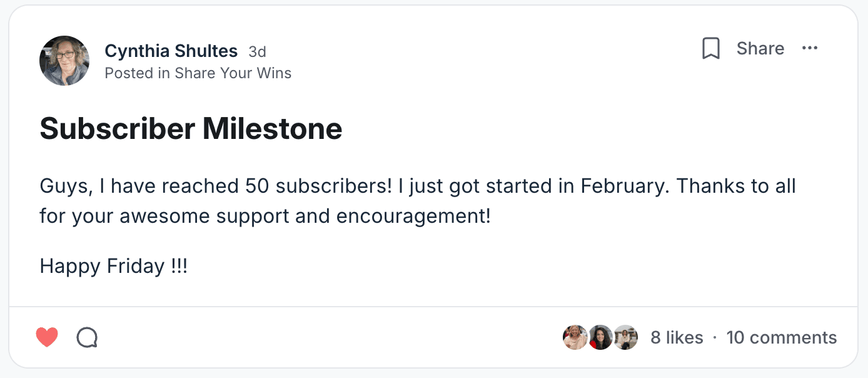Viewport: 868px width, 378px height.
Task: Bookmark the Subscriber Milestone post
Action: (x=711, y=49)
